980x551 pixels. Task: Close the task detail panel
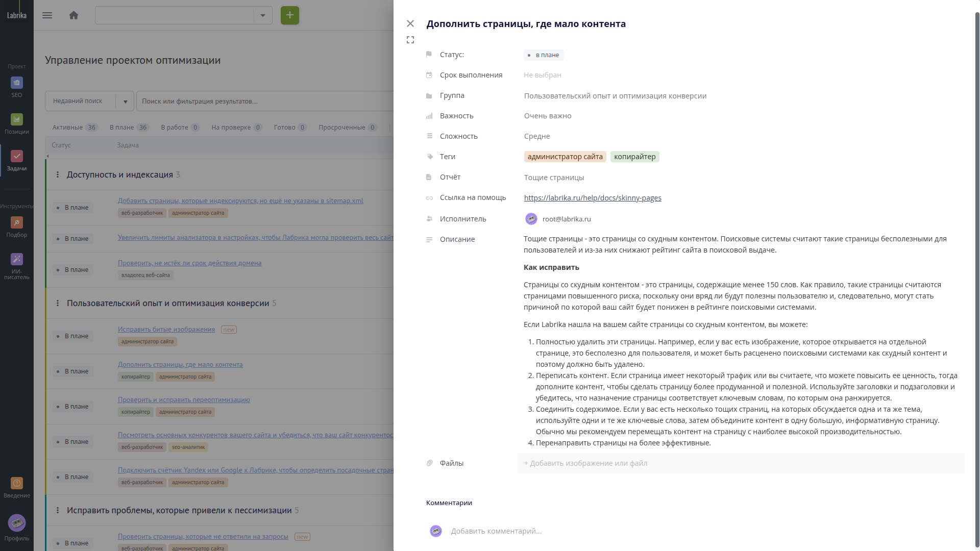(410, 23)
